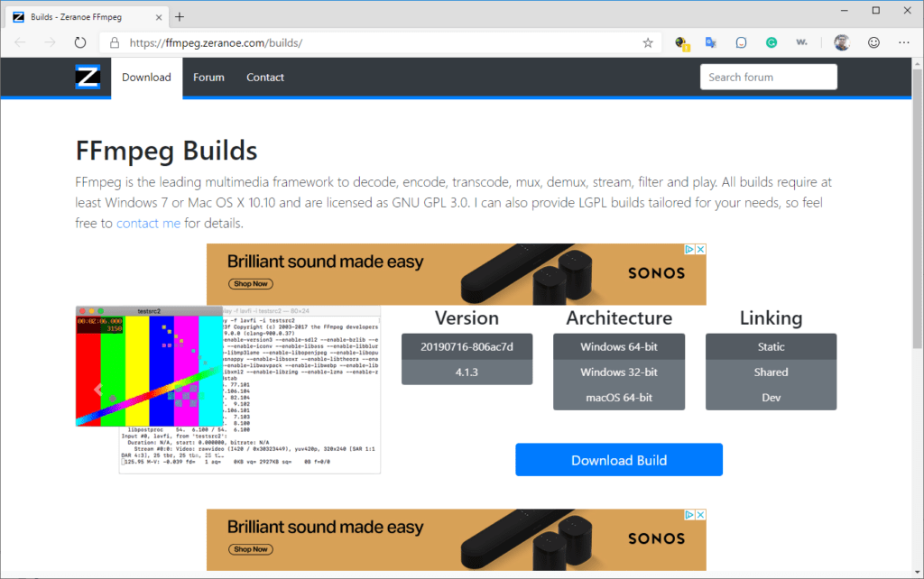Select version 20190716-806ac7d
This screenshot has width=924, height=579.
tap(467, 347)
